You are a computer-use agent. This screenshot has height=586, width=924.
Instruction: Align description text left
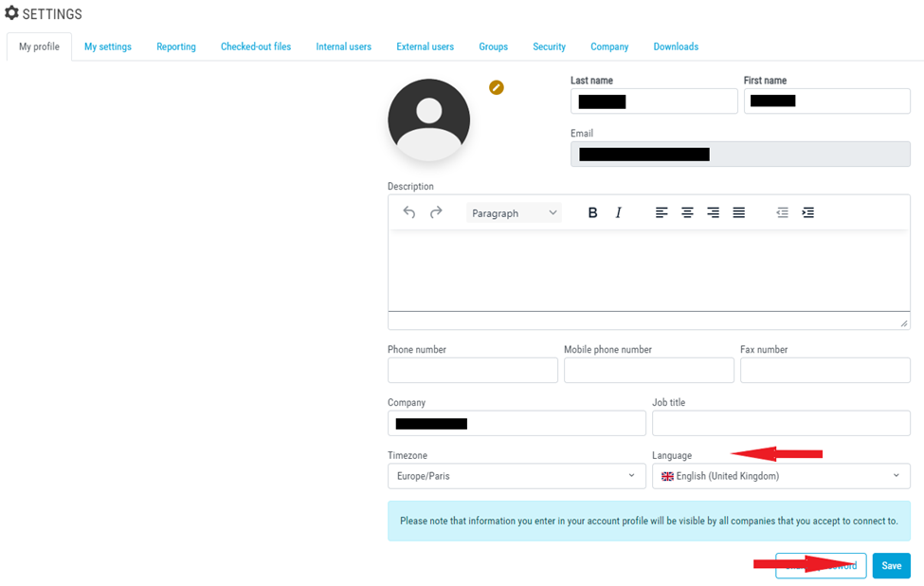(661, 212)
